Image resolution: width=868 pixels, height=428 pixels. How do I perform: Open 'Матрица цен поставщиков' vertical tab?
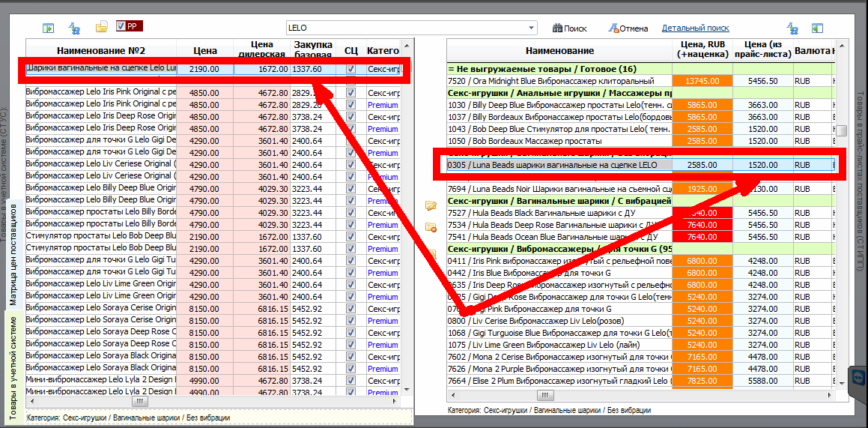(13, 255)
